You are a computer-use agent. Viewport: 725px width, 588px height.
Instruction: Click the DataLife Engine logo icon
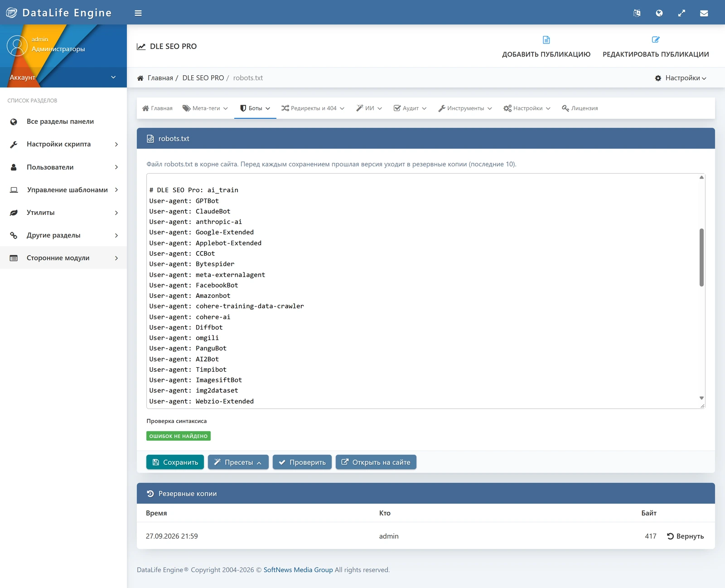[11, 13]
